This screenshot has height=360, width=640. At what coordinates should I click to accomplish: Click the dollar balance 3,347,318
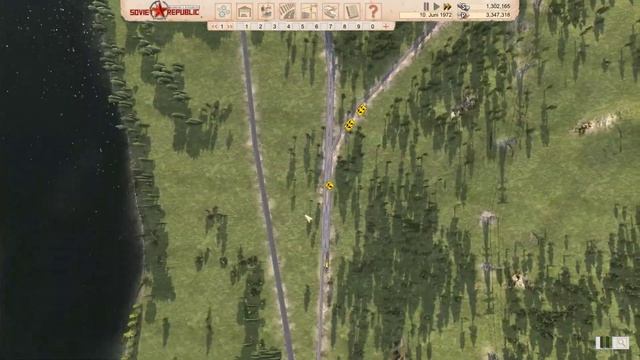pyautogui.click(x=498, y=15)
